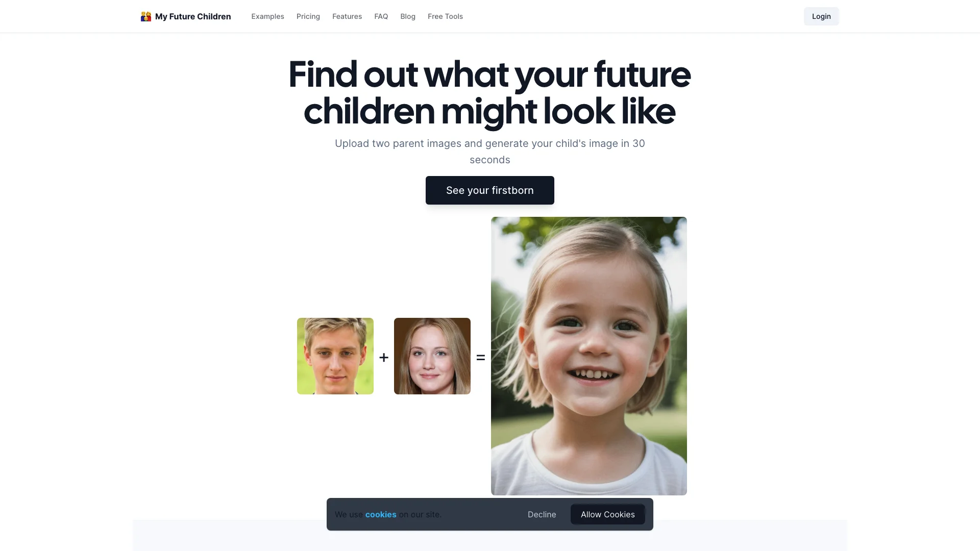Click the female parent thumbnail image
The height and width of the screenshot is (551, 980).
pyautogui.click(x=432, y=356)
